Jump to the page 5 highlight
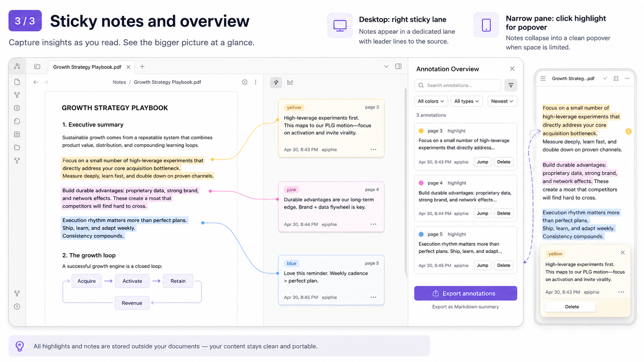Screen dimensions: 644x362 click(x=482, y=265)
